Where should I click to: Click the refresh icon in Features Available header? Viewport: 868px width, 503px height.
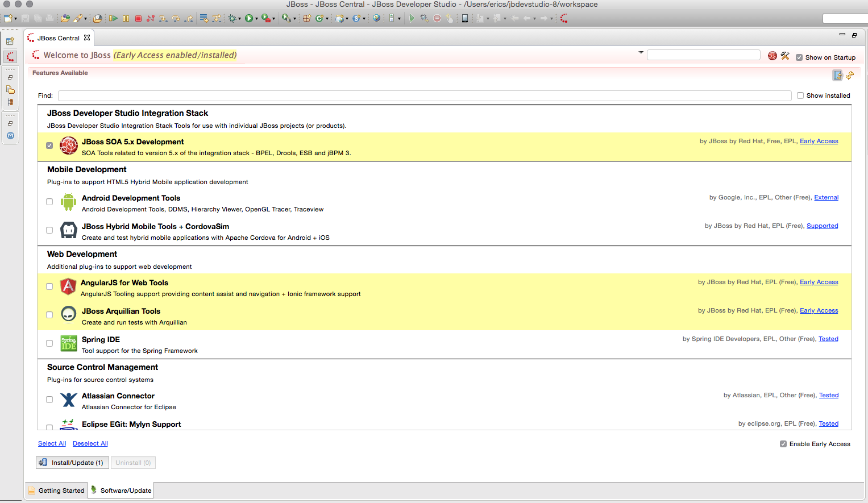[x=850, y=76]
